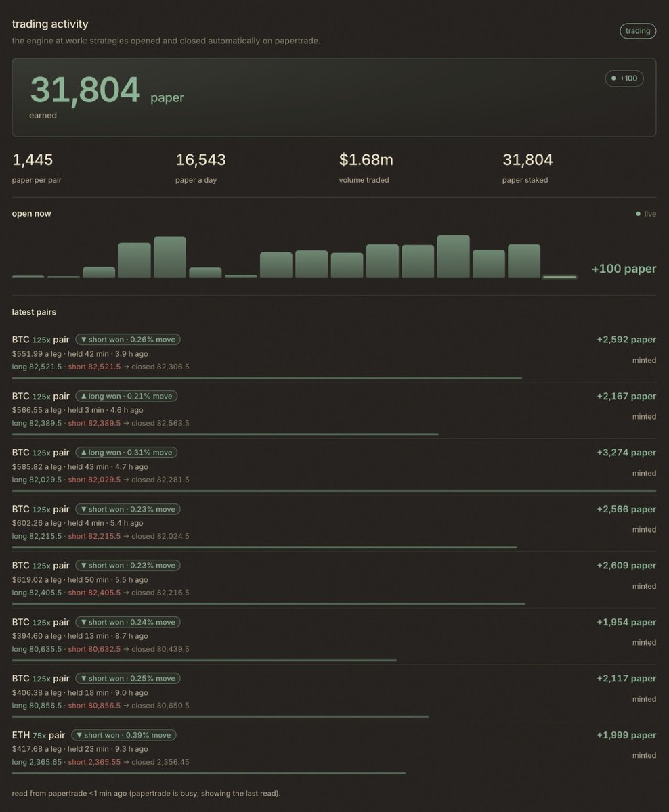669x812 pixels.
Task: Click the 'short 82,521.5' price
Action: click(x=94, y=367)
